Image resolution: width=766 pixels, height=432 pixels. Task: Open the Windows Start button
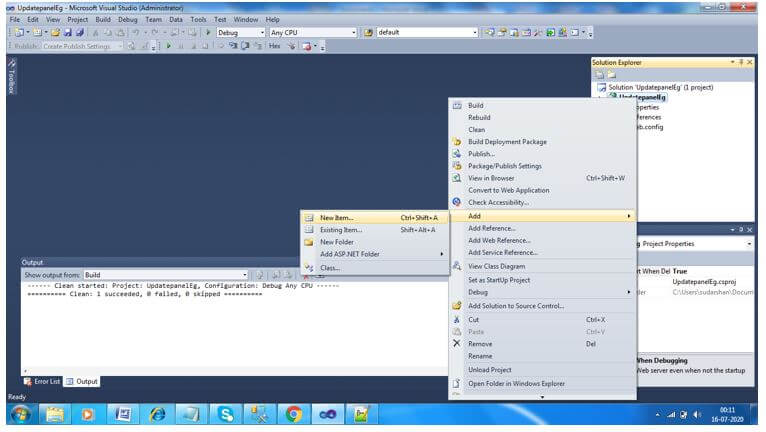pyautogui.click(x=21, y=414)
